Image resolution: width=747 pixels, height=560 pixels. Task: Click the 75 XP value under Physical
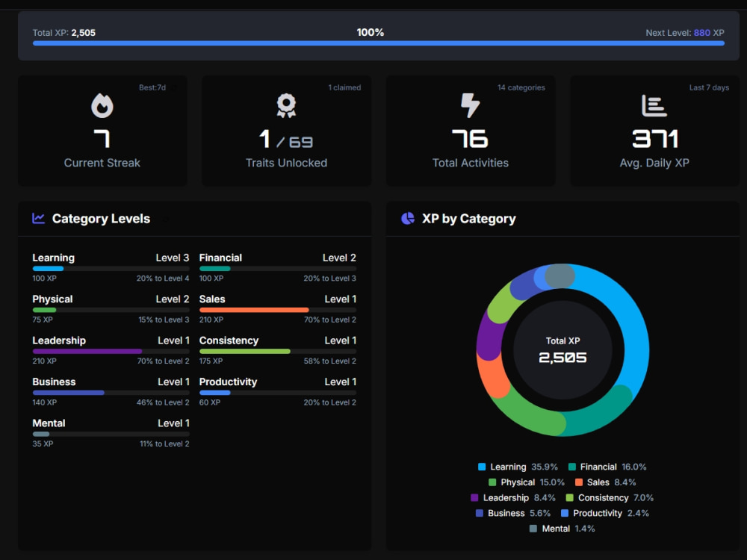pos(43,320)
